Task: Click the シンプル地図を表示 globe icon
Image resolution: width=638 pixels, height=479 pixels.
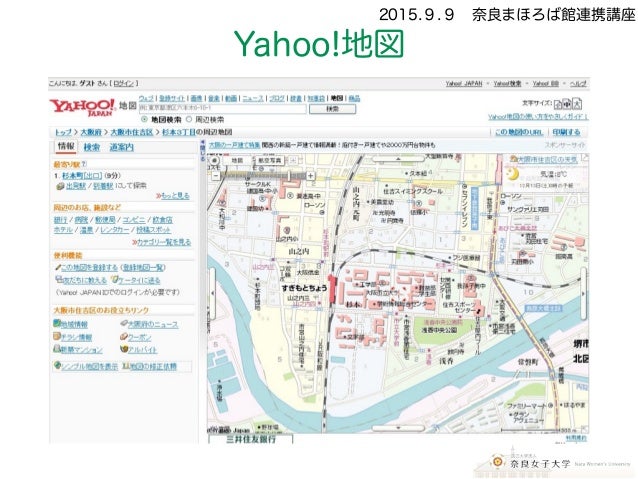Action: point(57,366)
